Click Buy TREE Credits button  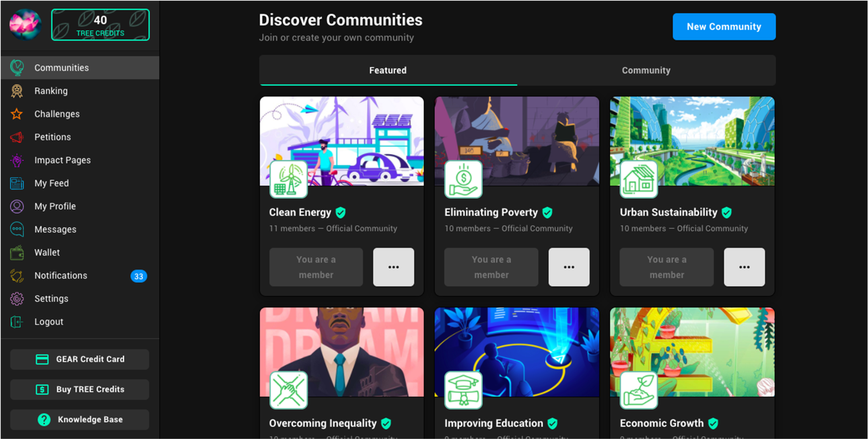pyautogui.click(x=79, y=390)
